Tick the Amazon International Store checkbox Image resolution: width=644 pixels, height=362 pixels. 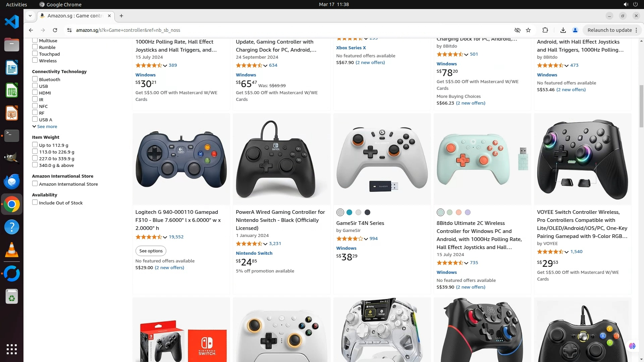pos(35,184)
